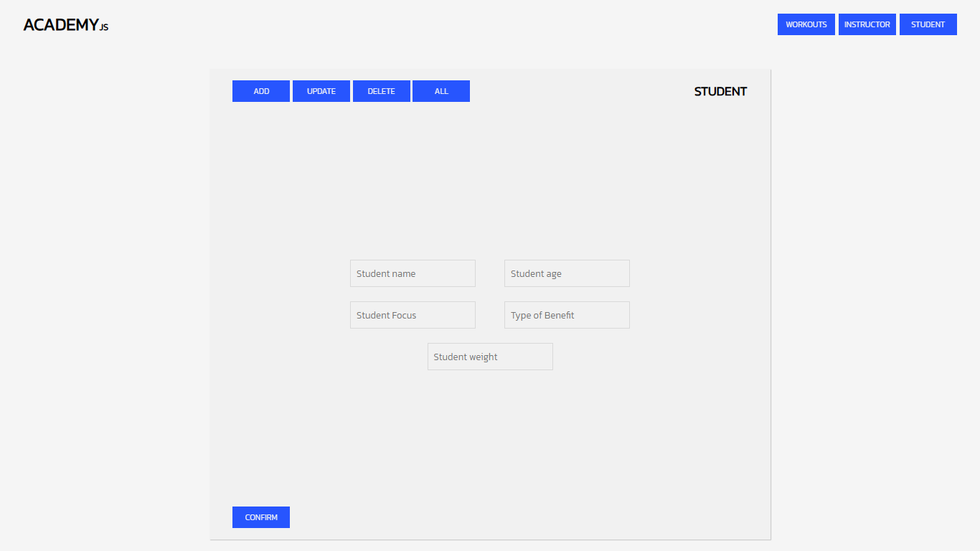Viewport: 980px width, 551px height.
Task: Switch to the ADD student tab
Action: pos(261,91)
